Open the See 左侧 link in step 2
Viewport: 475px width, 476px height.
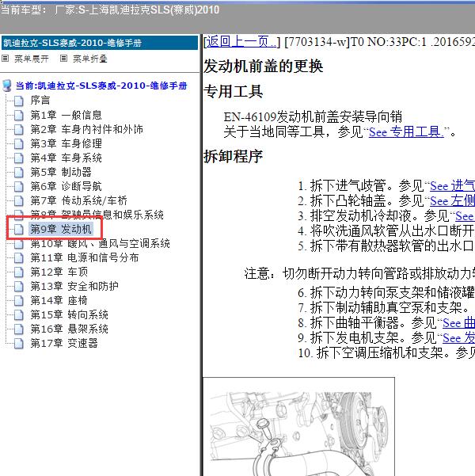(x=453, y=201)
